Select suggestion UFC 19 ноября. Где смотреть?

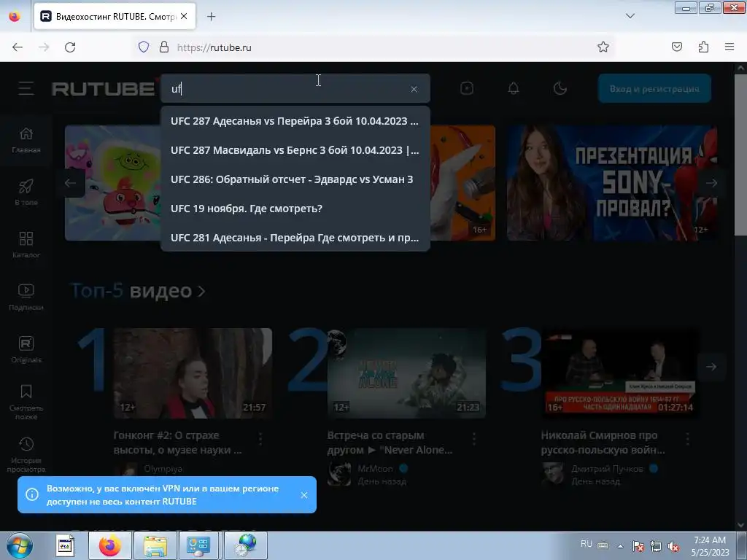click(x=295, y=208)
